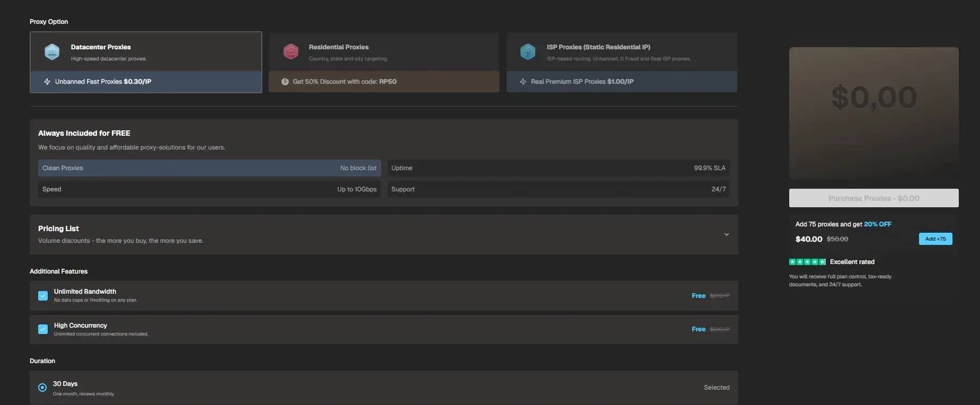The width and height of the screenshot is (980, 405).
Task: Click the Speed Up to 10Gbps row
Action: tap(209, 189)
